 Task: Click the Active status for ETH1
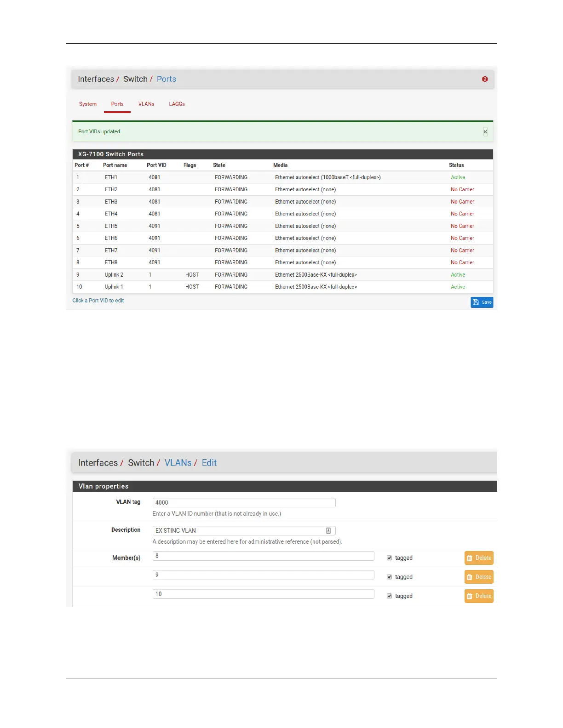pyautogui.click(x=458, y=177)
